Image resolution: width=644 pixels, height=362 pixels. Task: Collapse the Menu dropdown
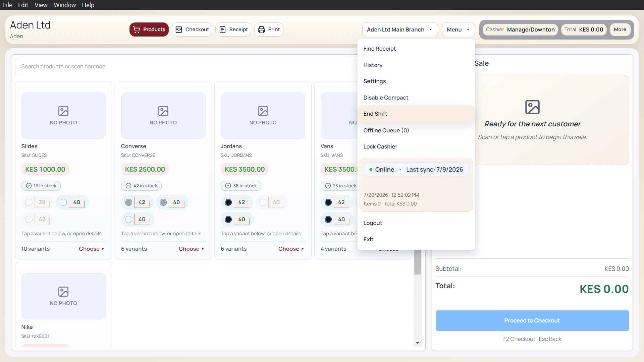(458, 29)
